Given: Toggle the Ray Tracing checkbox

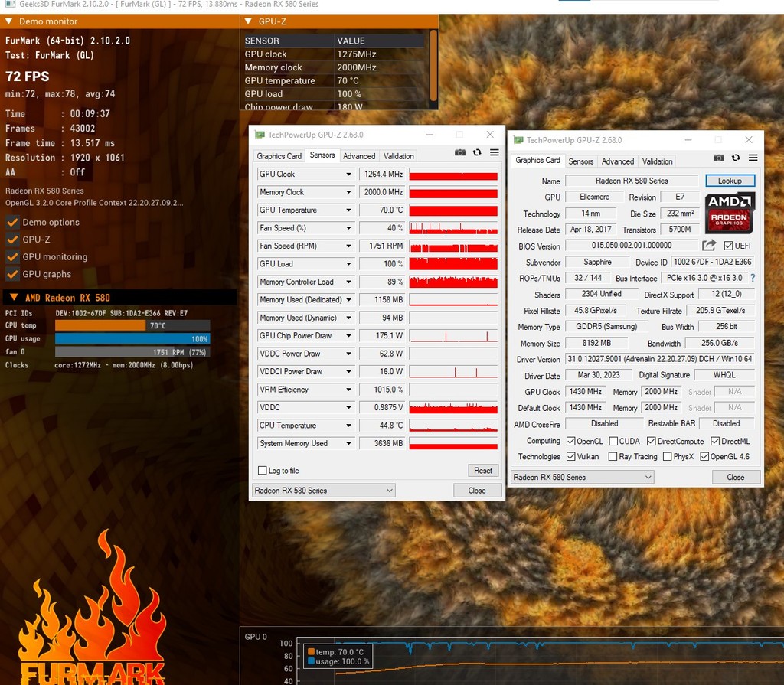Looking at the screenshot, I should (x=613, y=457).
